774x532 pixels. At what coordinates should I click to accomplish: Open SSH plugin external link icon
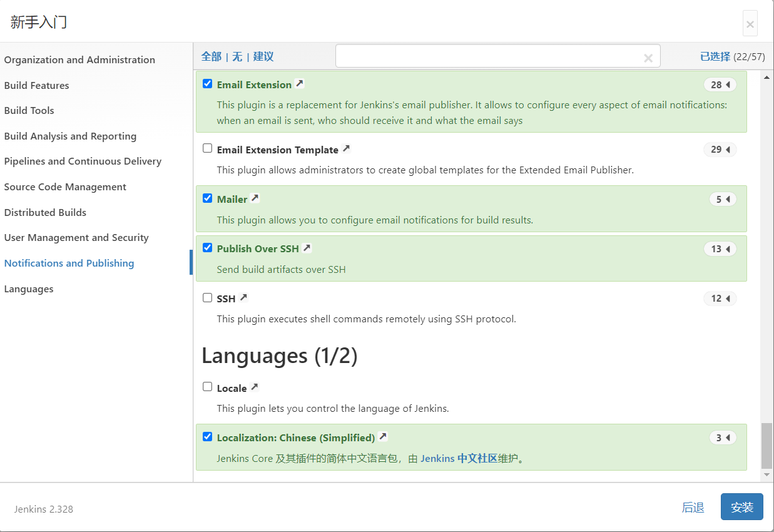pos(243,298)
